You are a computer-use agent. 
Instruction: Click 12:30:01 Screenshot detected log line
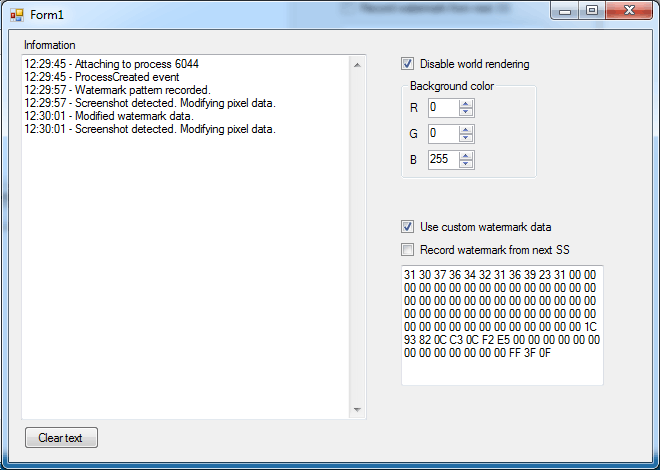pyautogui.click(x=150, y=129)
